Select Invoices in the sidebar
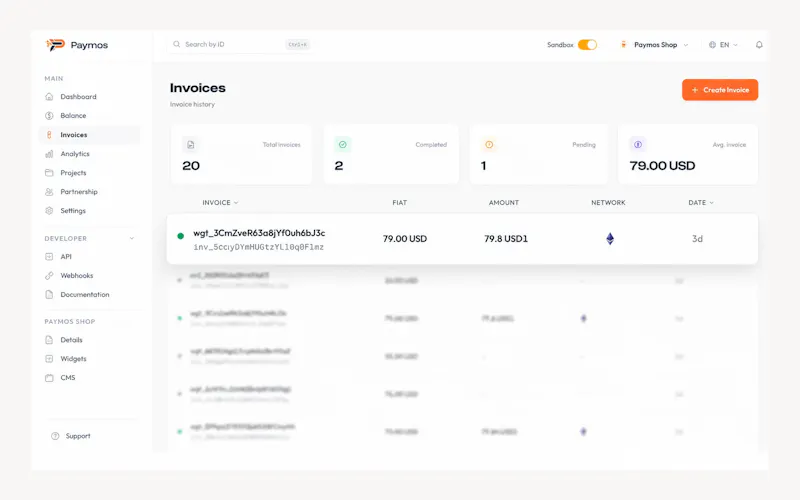800x500 pixels. tap(89, 135)
